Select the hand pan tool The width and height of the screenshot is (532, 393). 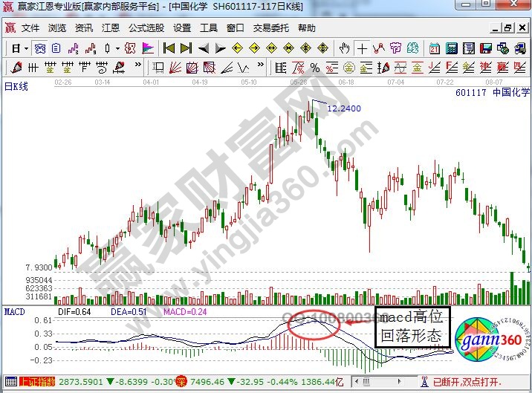[x=344, y=48]
